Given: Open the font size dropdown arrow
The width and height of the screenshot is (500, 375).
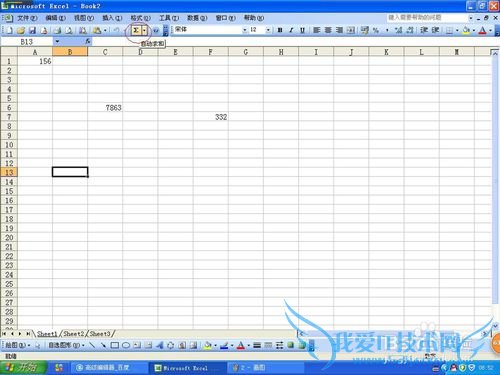Looking at the screenshot, I should (268, 30).
